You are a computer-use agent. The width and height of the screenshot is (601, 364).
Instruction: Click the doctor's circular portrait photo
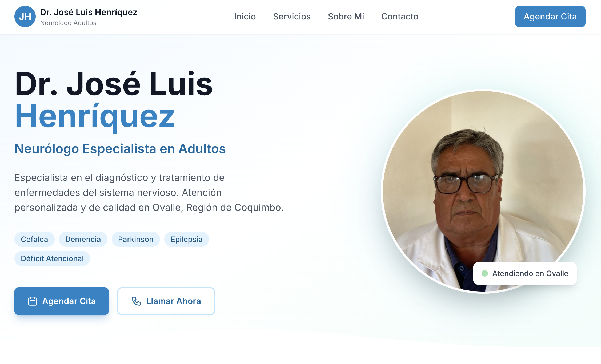(x=483, y=191)
